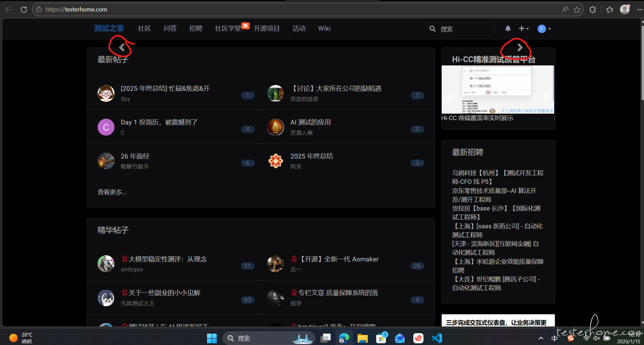644x345 pixels.
Task: Open File Explorer from the taskbar
Action: pyautogui.click(x=362, y=338)
